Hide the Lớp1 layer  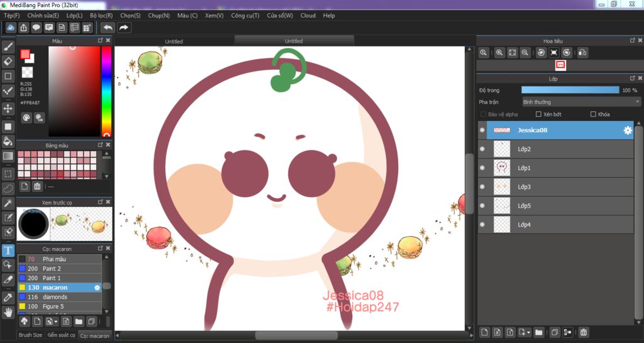click(482, 168)
